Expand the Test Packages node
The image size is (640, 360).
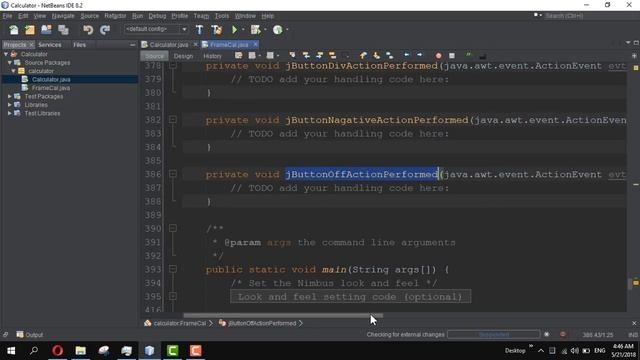point(10,96)
